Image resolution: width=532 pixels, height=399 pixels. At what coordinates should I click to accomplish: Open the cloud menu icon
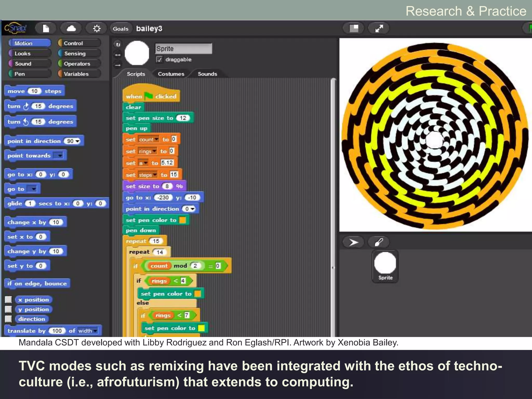71,28
